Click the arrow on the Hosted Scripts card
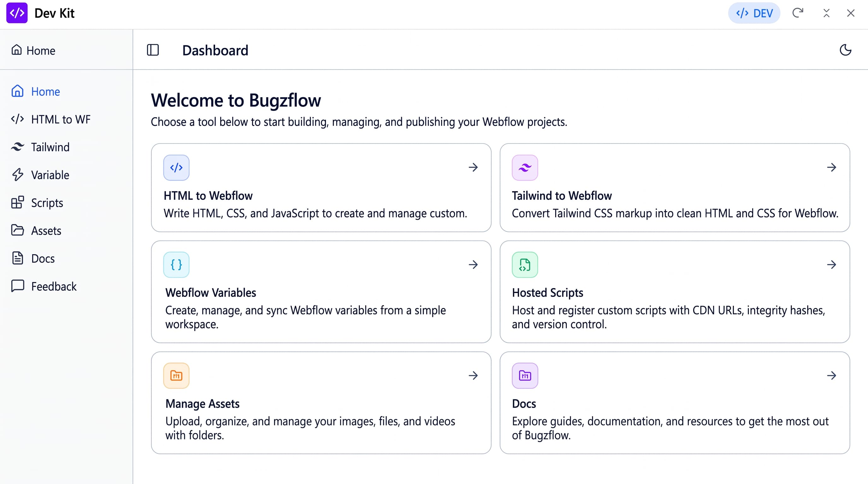The height and width of the screenshot is (484, 868). [x=832, y=265]
